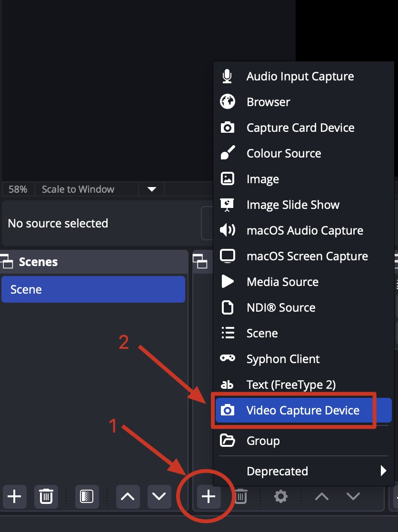Move the scene down in Scenes list
398x532 pixels.
point(159,497)
